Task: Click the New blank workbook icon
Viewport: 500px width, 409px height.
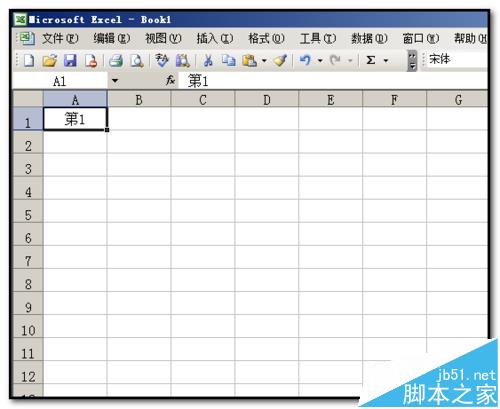Action: tap(29, 61)
